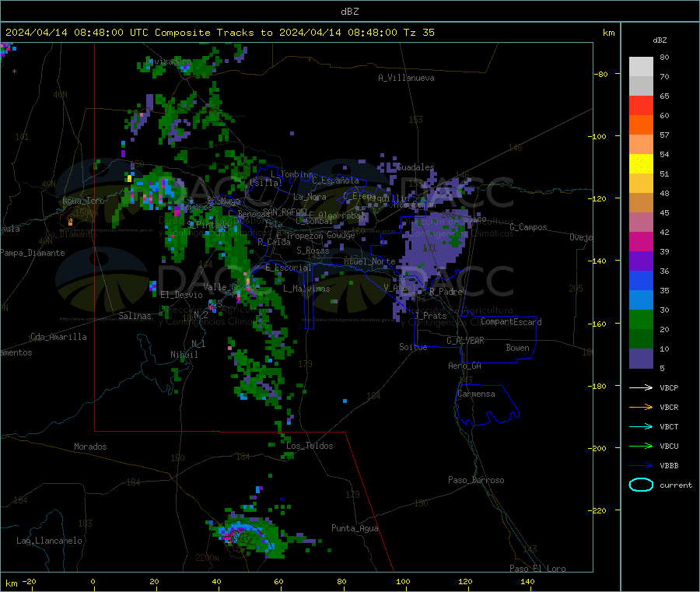
Task: Click the 'G_Campos' place label
Action: click(528, 227)
